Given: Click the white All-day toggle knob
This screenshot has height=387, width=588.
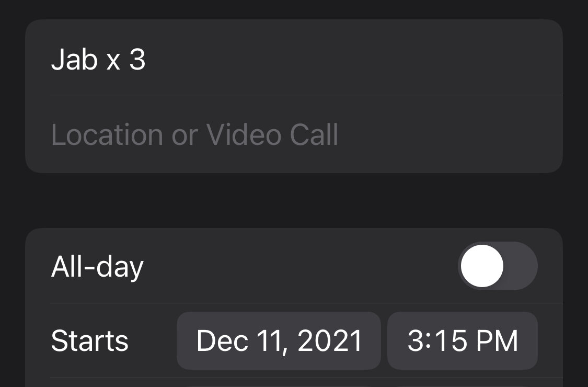Looking at the screenshot, I should click(x=482, y=266).
